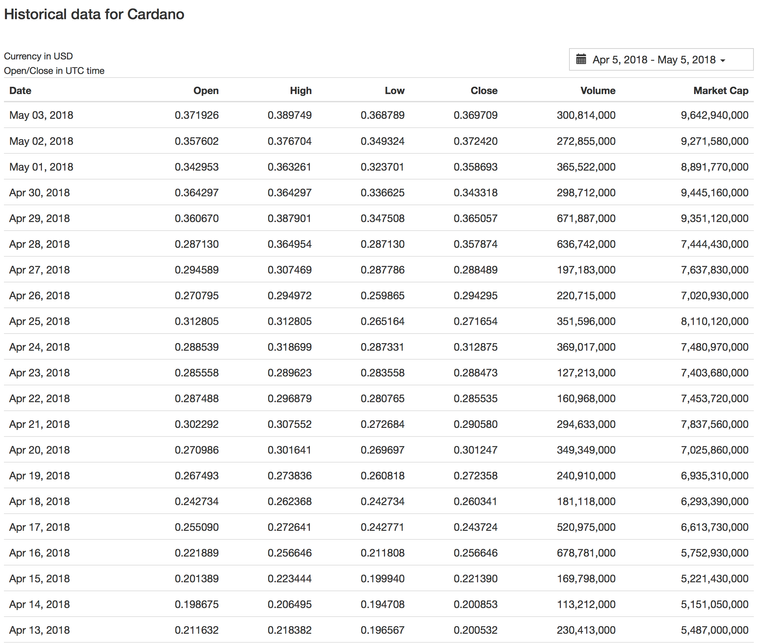Viewport: 768px width, 644px height.
Task: Click the volume 520,975,000
Action: (586, 527)
